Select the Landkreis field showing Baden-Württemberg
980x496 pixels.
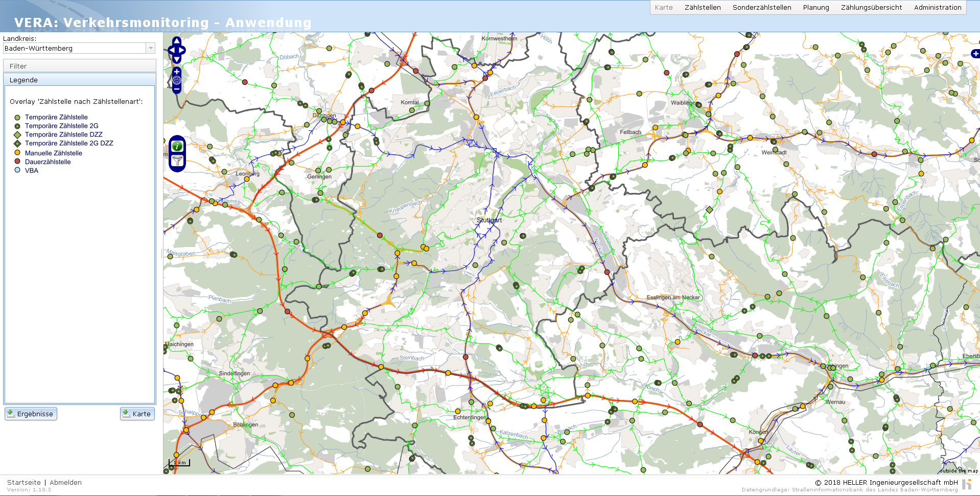tap(75, 48)
